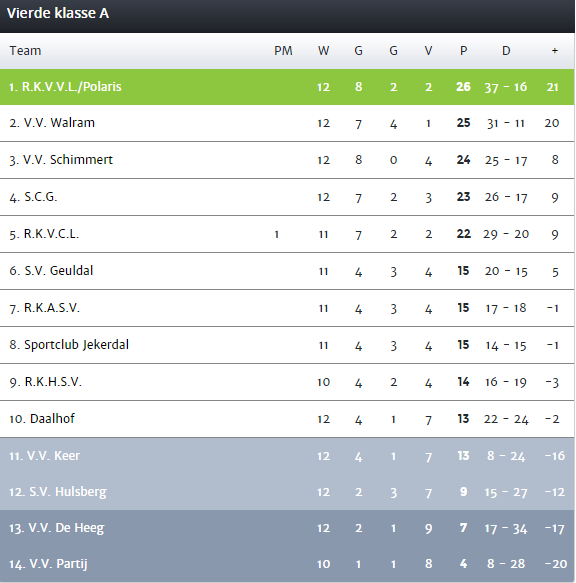The height and width of the screenshot is (583, 576).
Task: Open the R.K.A.S.V. team row
Action: [x=287, y=308]
